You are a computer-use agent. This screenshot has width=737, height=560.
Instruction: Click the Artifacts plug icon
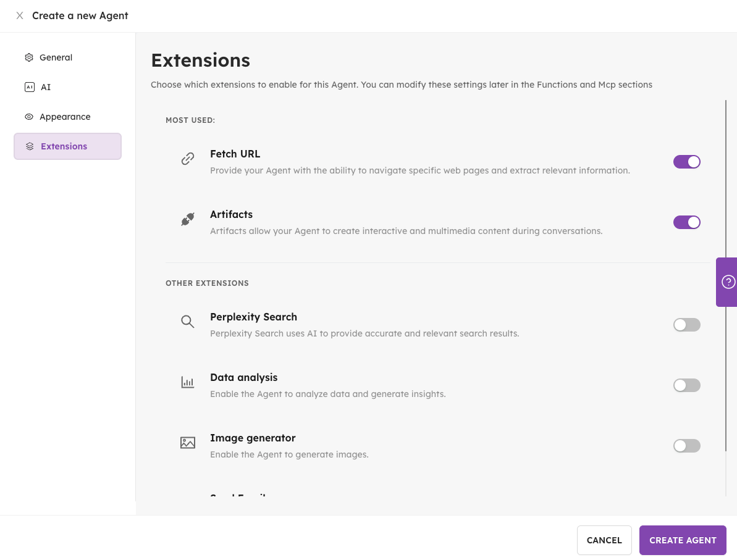(x=188, y=219)
